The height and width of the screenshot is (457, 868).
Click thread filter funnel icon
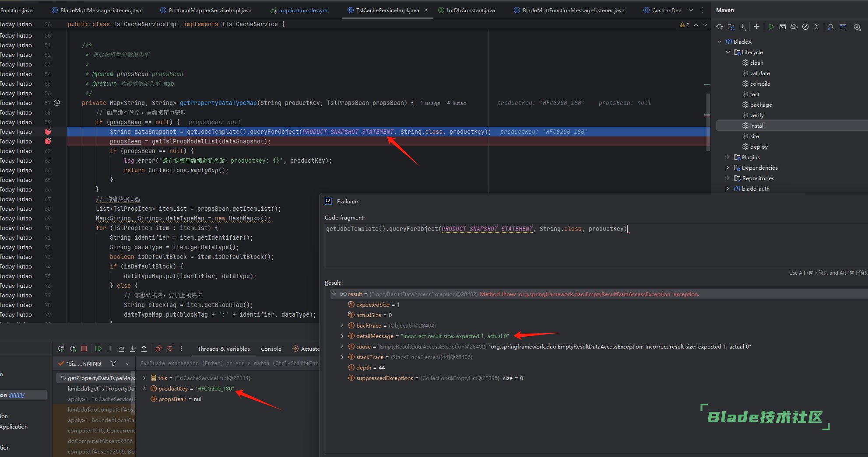tap(113, 363)
